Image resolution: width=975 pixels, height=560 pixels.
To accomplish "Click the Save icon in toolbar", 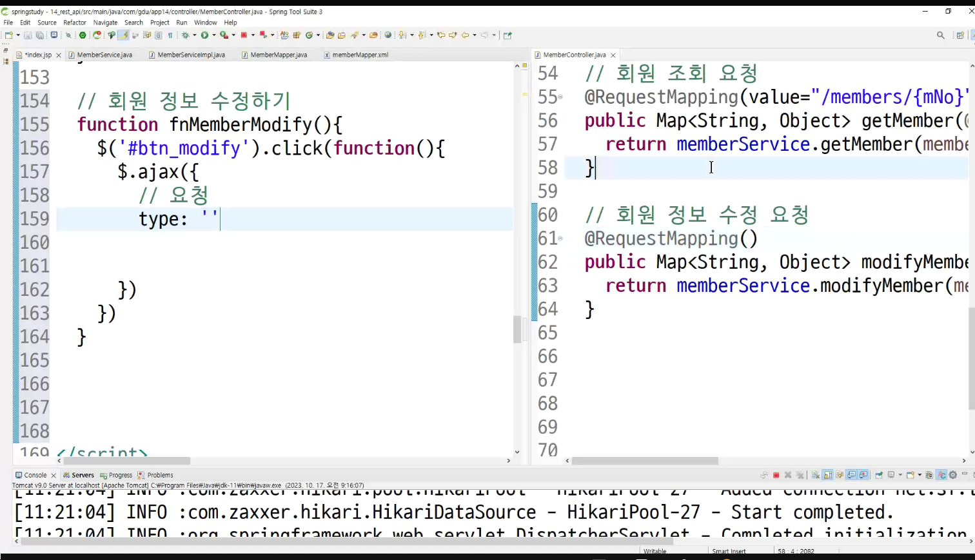I will (x=28, y=35).
